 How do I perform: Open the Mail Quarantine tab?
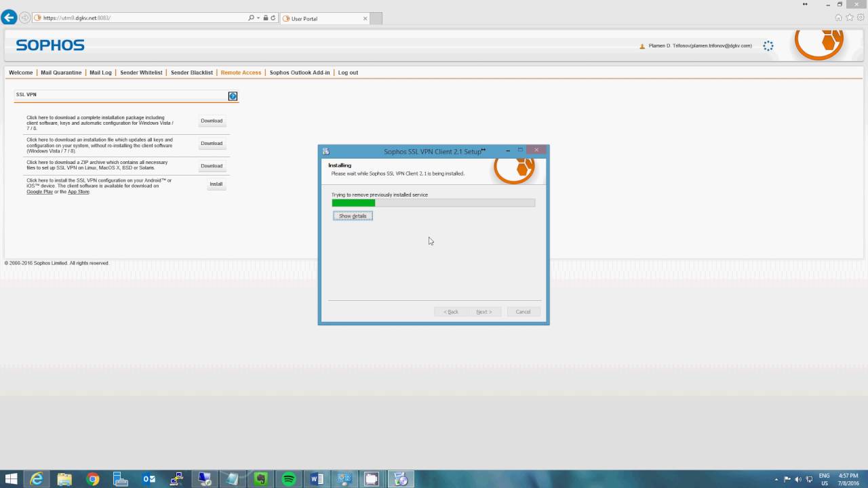61,73
